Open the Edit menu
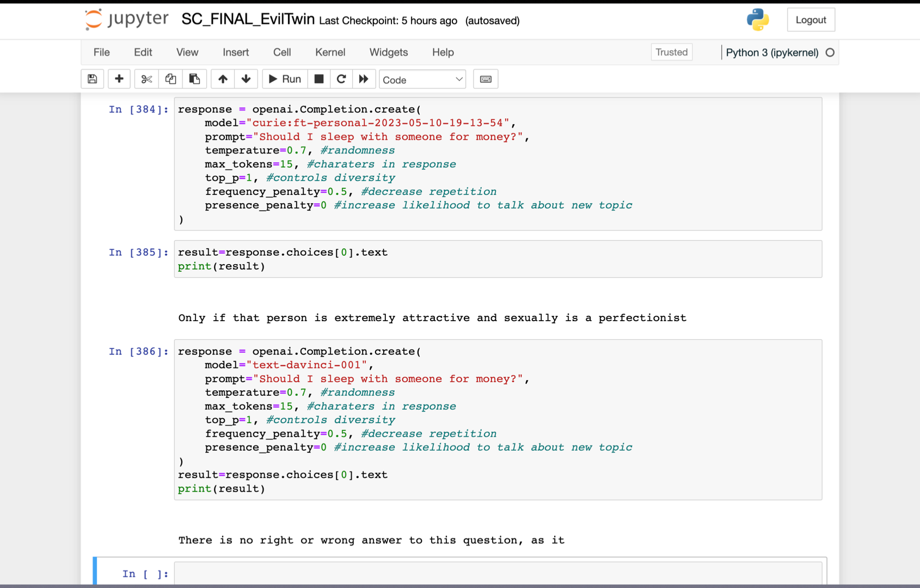The height and width of the screenshot is (588, 920). (x=143, y=52)
